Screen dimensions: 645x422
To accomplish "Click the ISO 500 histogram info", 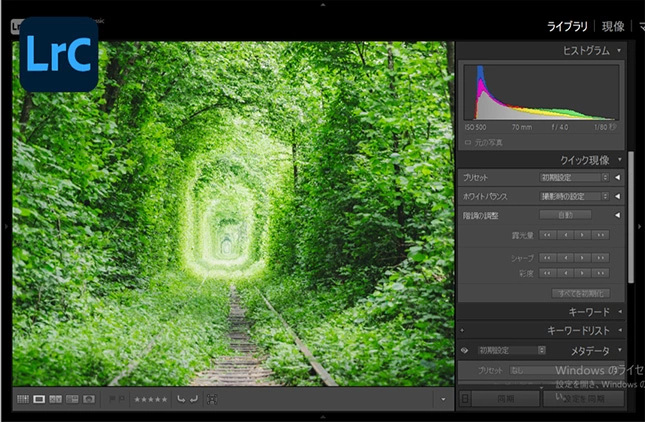I will 475,127.
